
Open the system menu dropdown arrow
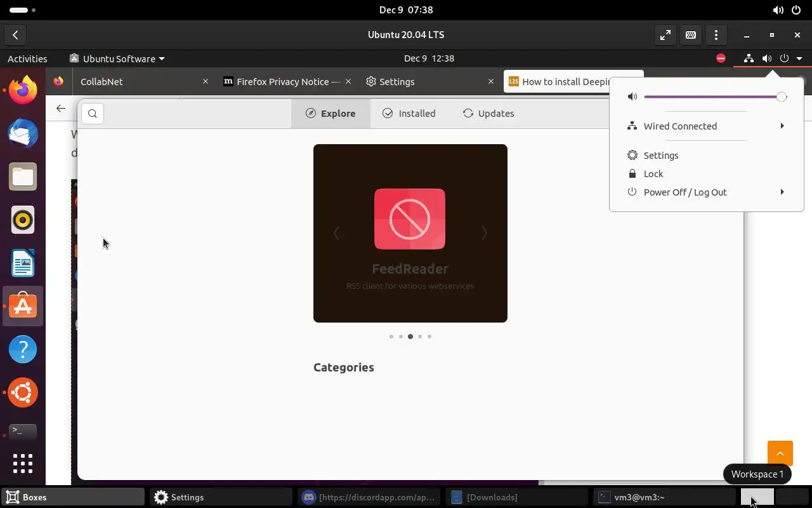(799, 58)
